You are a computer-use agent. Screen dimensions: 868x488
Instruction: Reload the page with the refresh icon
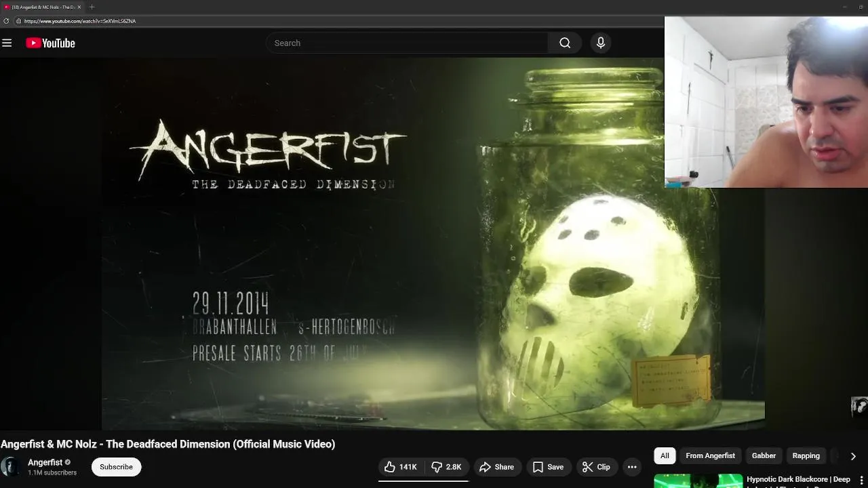(x=6, y=21)
